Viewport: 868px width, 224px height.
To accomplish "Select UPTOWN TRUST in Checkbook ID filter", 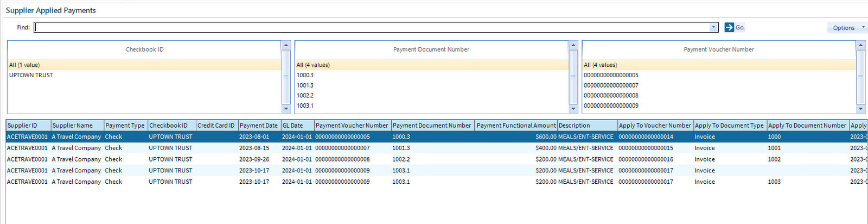I will pyautogui.click(x=144, y=75).
